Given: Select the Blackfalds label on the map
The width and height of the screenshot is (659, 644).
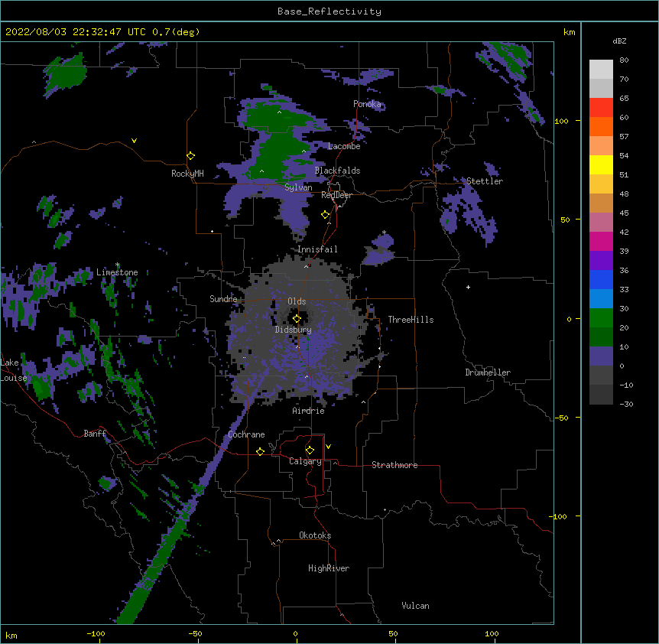Looking at the screenshot, I should point(337,171).
